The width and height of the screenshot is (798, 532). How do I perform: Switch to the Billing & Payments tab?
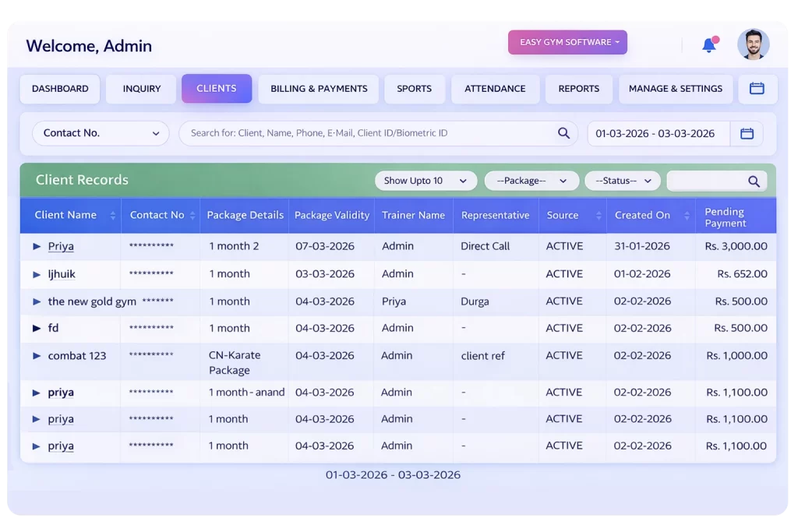[318, 89]
